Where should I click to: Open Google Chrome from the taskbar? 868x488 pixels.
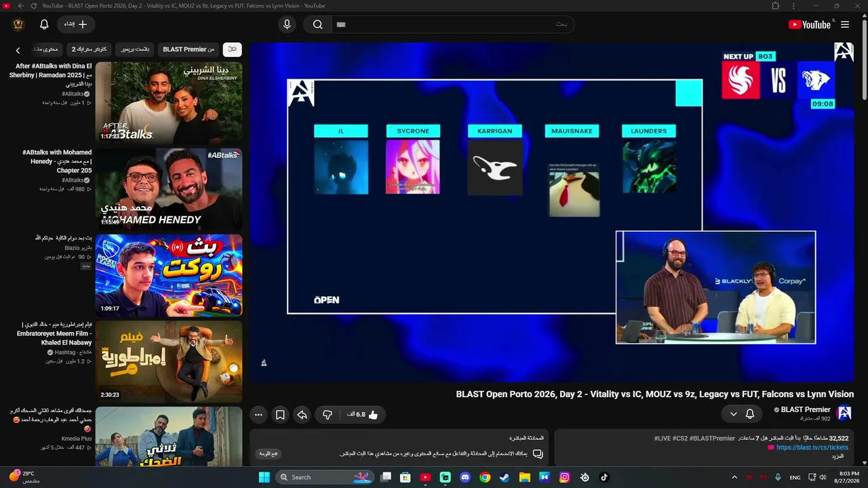(x=485, y=477)
